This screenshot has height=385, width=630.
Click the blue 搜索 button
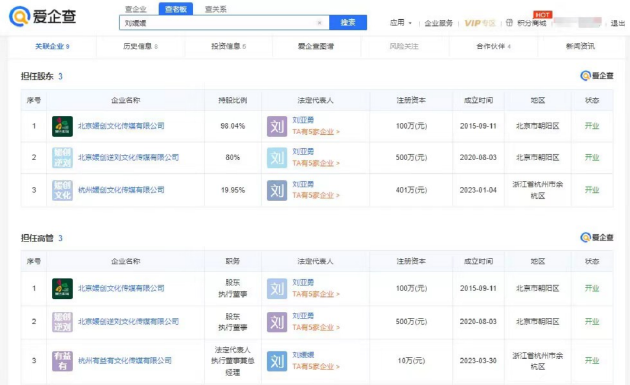[348, 23]
